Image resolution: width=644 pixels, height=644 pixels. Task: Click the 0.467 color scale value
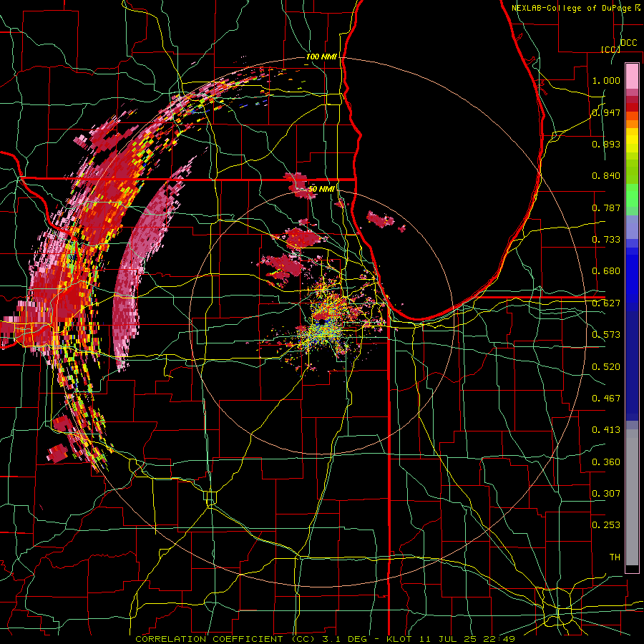click(606, 399)
